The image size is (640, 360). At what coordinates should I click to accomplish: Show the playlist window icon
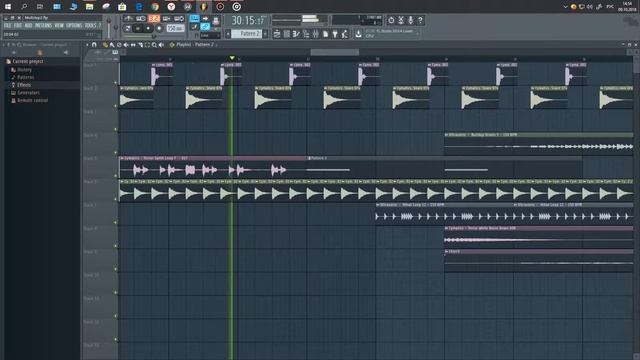tap(277, 34)
